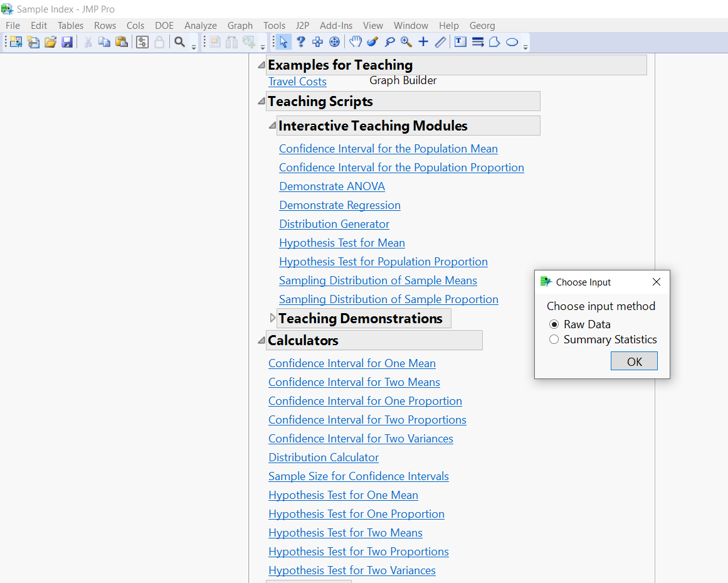Select the Simple Shape lines tool
Viewport: 728px width, 583px height.
click(478, 42)
